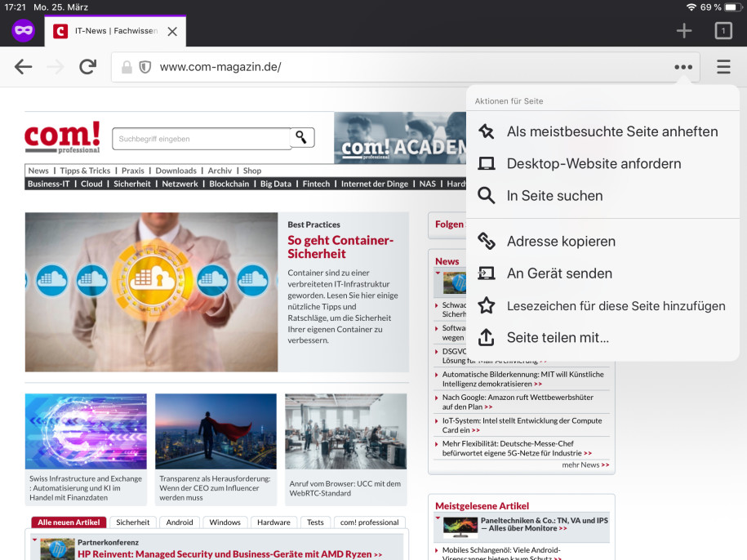
Task: Open the Big Data category
Action: coord(275,184)
